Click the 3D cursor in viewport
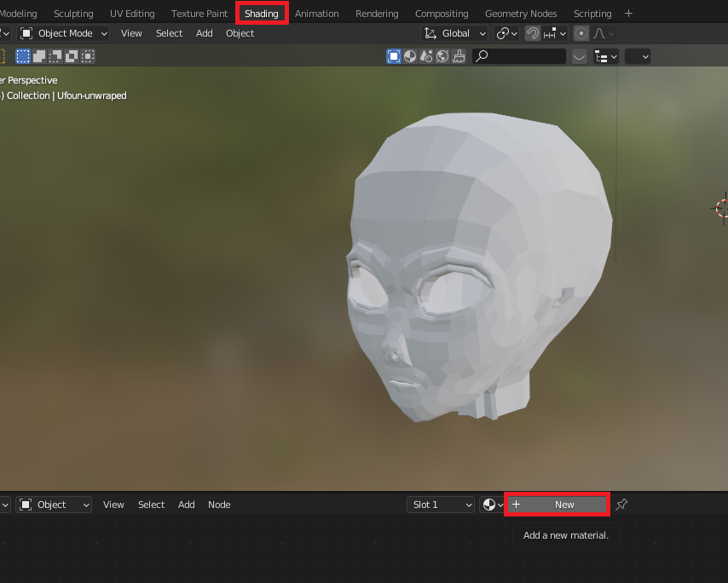 [x=722, y=207]
